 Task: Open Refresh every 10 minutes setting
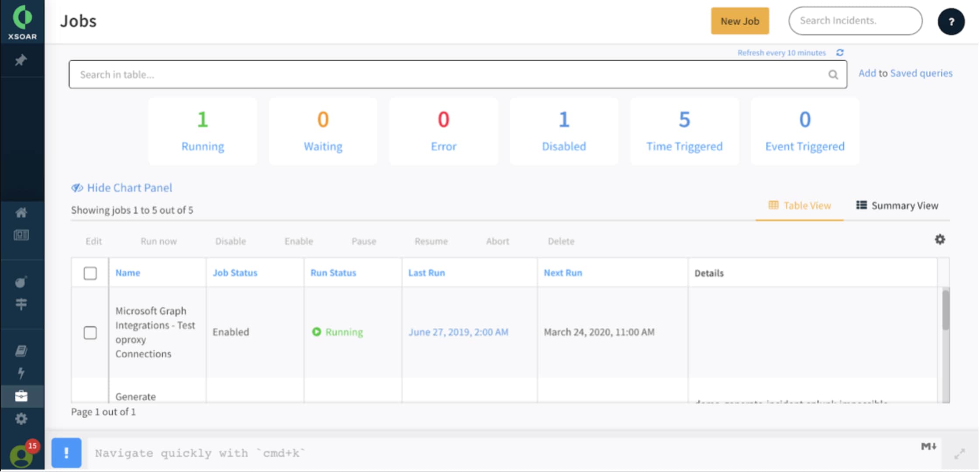[x=781, y=53]
